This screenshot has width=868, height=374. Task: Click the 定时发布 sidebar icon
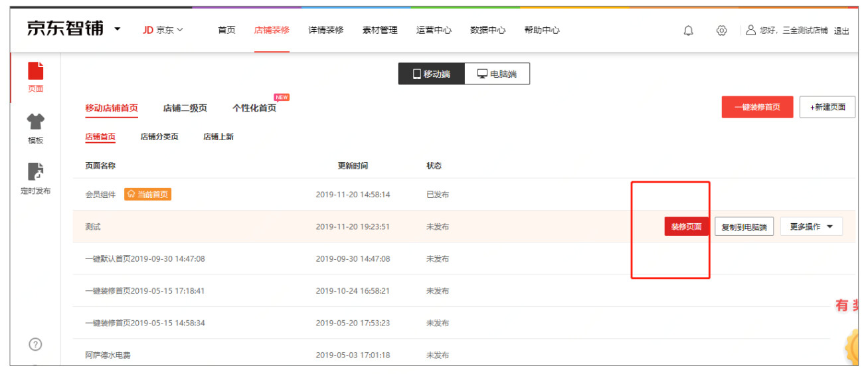35,172
